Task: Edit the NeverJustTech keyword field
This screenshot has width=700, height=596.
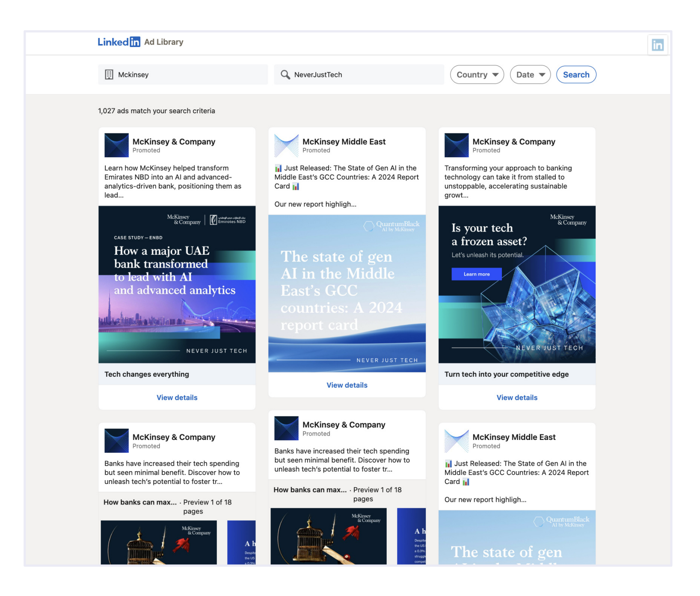Action: [359, 74]
